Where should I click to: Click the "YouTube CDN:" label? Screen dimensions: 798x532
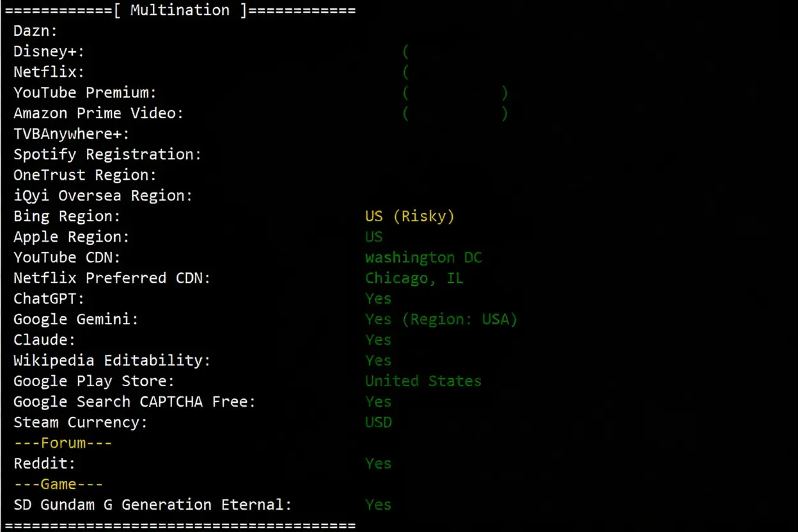coord(67,257)
